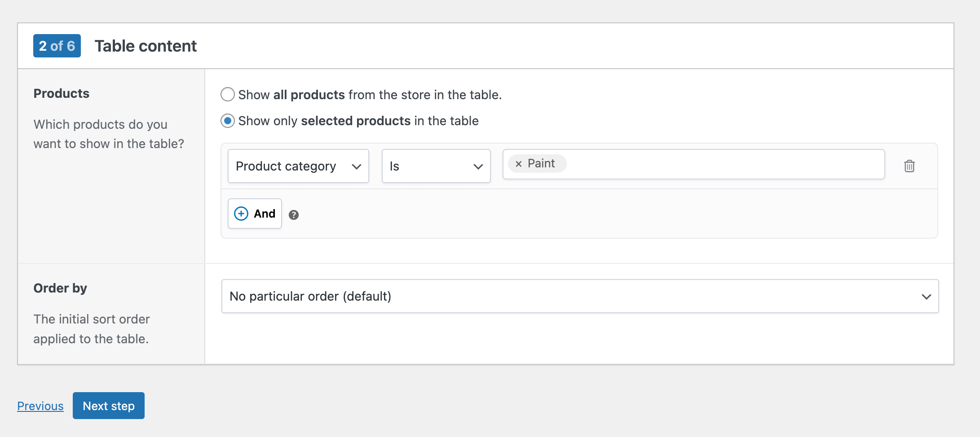The width and height of the screenshot is (980, 437).
Task: Click empty area of category tag input
Action: (719, 164)
